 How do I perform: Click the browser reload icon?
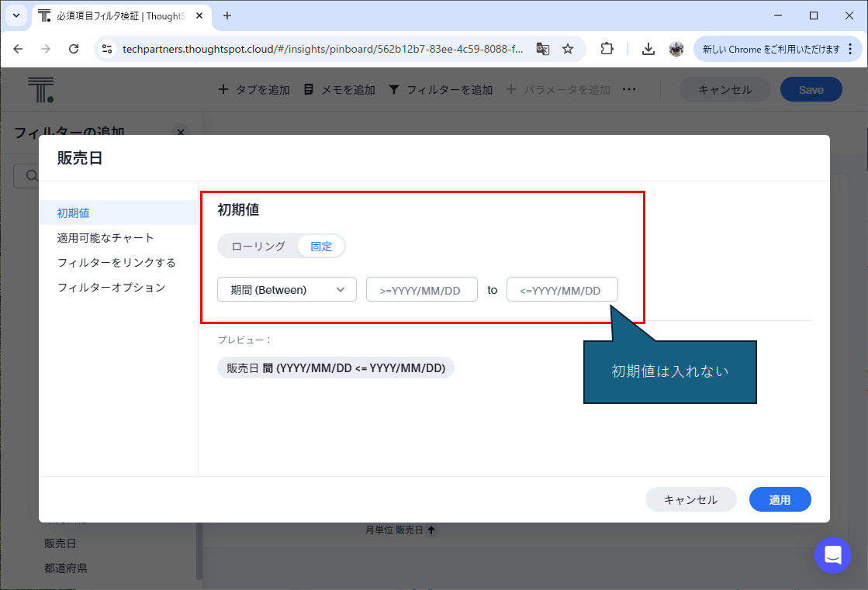pyautogui.click(x=74, y=49)
